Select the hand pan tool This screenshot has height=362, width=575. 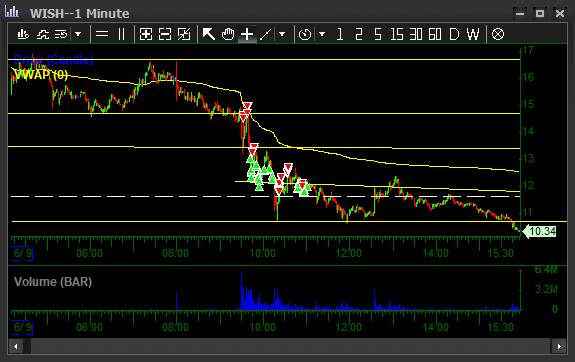tap(228, 34)
